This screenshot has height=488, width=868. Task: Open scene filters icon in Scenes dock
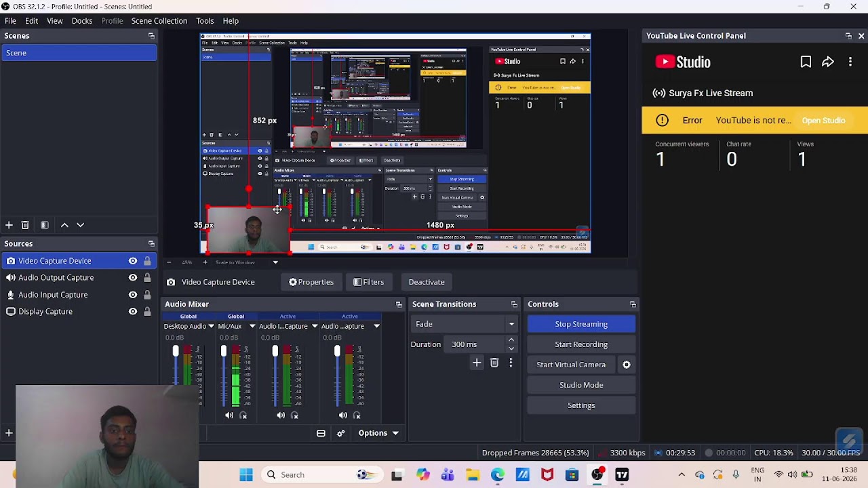[x=45, y=225]
